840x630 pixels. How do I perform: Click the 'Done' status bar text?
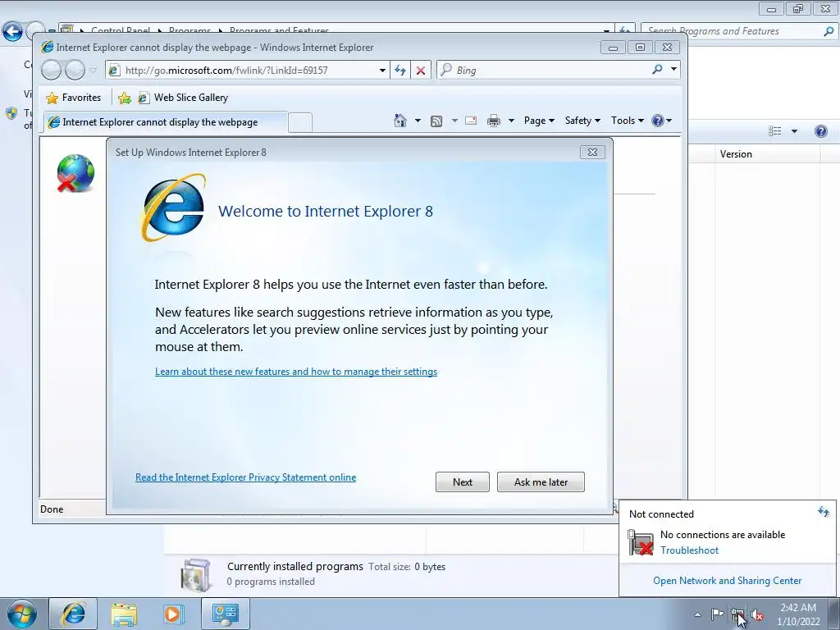pyautogui.click(x=52, y=509)
